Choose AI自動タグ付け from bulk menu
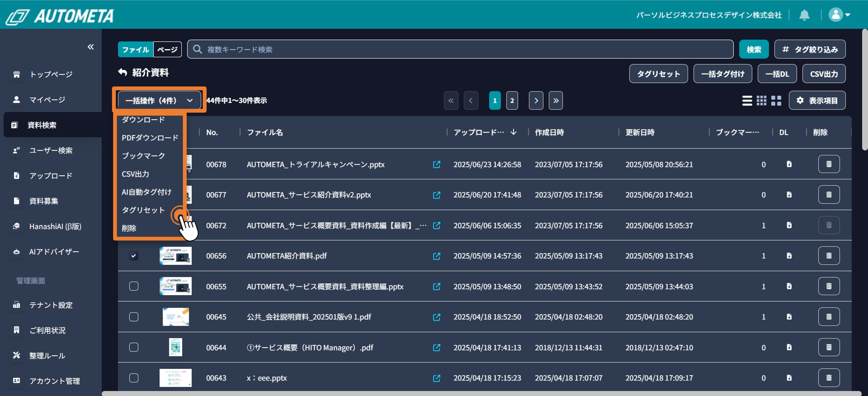Viewport: 868px width, 396px height. (147, 192)
